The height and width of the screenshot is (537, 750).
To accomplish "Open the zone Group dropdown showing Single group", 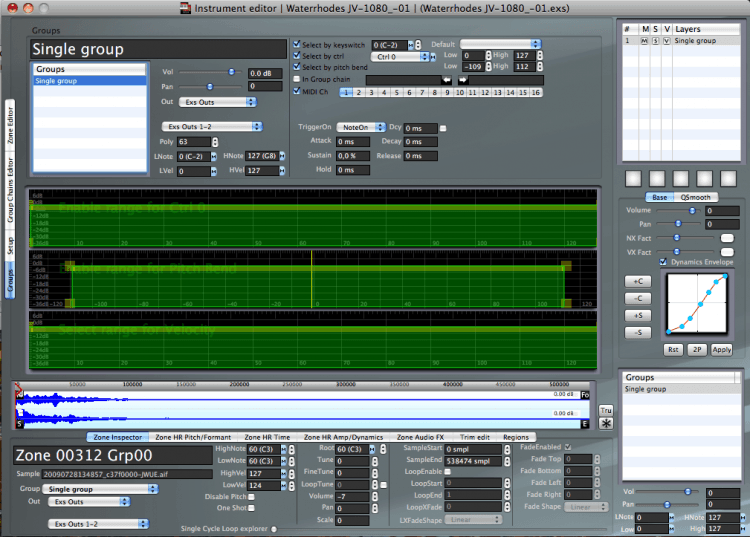I will coord(100,489).
